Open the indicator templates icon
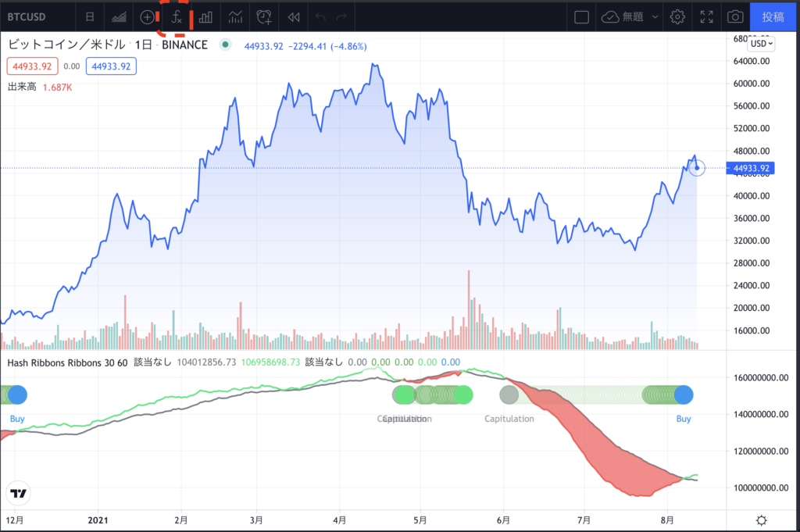The image size is (800, 532). tap(235, 17)
